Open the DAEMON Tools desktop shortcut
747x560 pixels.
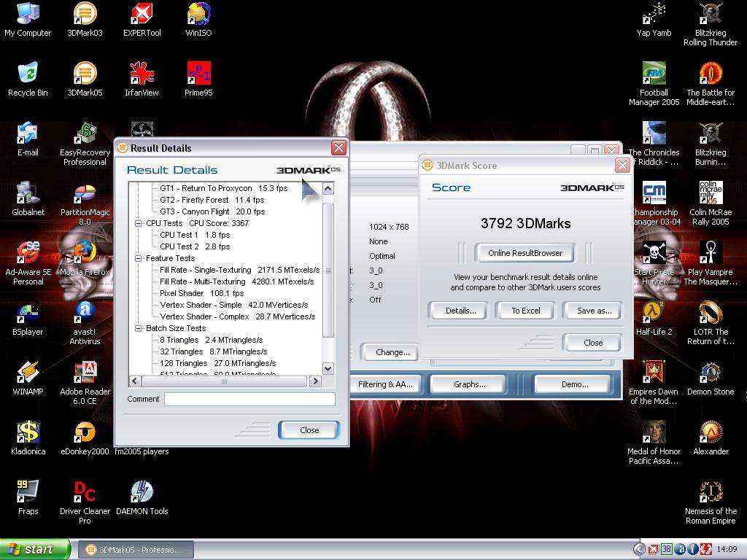(142, 494)
